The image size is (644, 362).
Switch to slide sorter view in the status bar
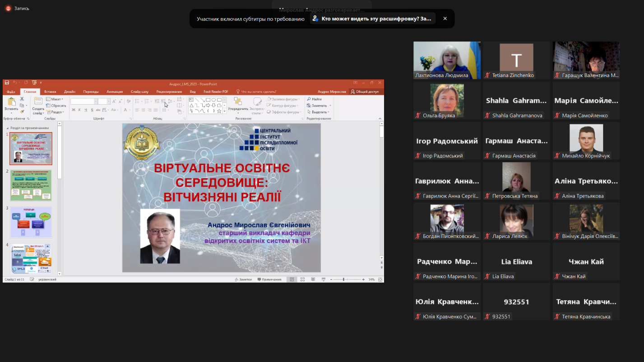(x=302, y=280)
